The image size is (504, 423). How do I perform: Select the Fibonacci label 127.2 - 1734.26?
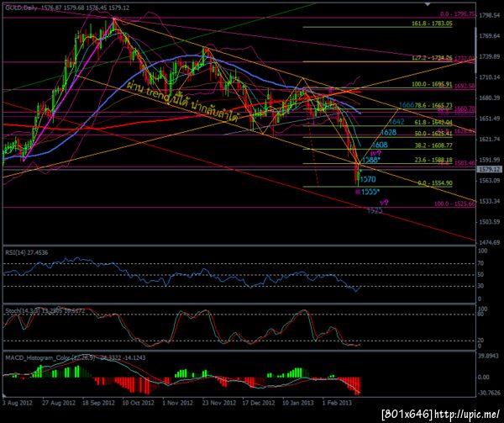pos(432,58)
